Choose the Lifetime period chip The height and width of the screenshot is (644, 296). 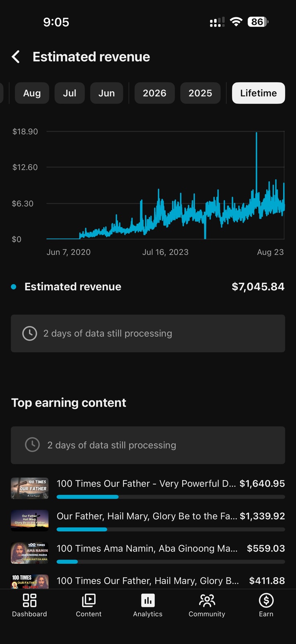pyautogui.click(x=259, y=93)
